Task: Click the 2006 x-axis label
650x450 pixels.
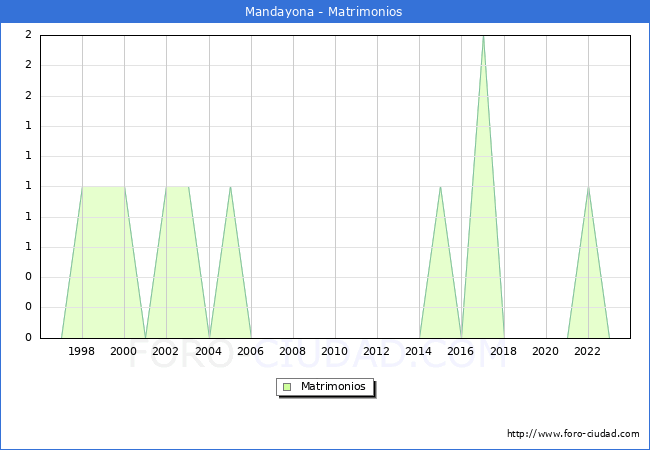Action: 250,351
